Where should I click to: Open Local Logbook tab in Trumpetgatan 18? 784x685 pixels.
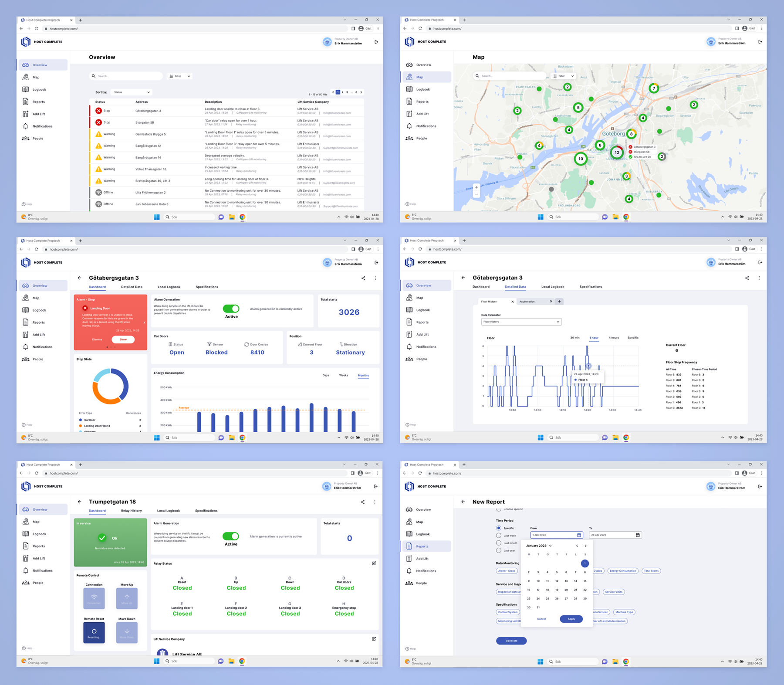click(x=169, y=511)
